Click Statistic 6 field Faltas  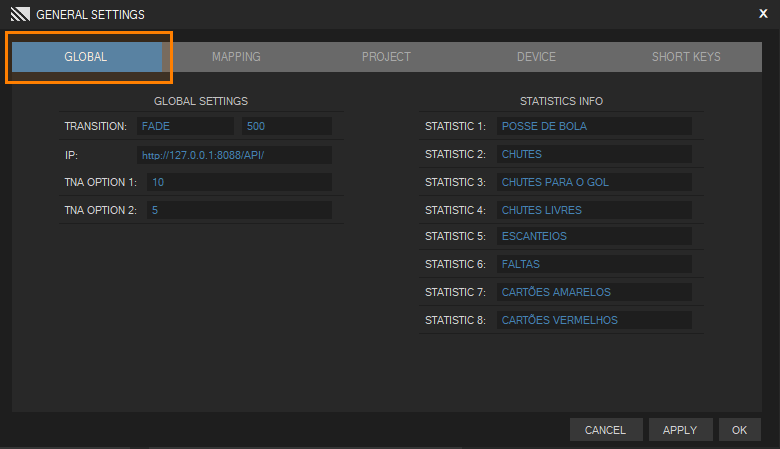(594, 264)
